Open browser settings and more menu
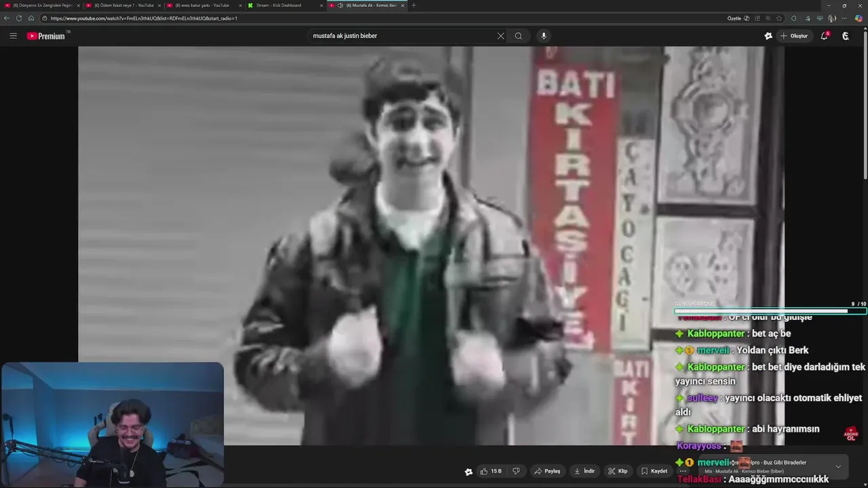The image size is (868, 488). click(x=844, y=18)
